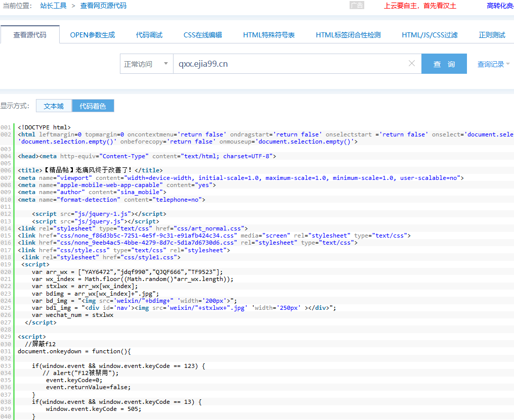Focus the URL input containing qxx.ejia99.cn
The height and width of the screenshot is (420, 514).
288,64
